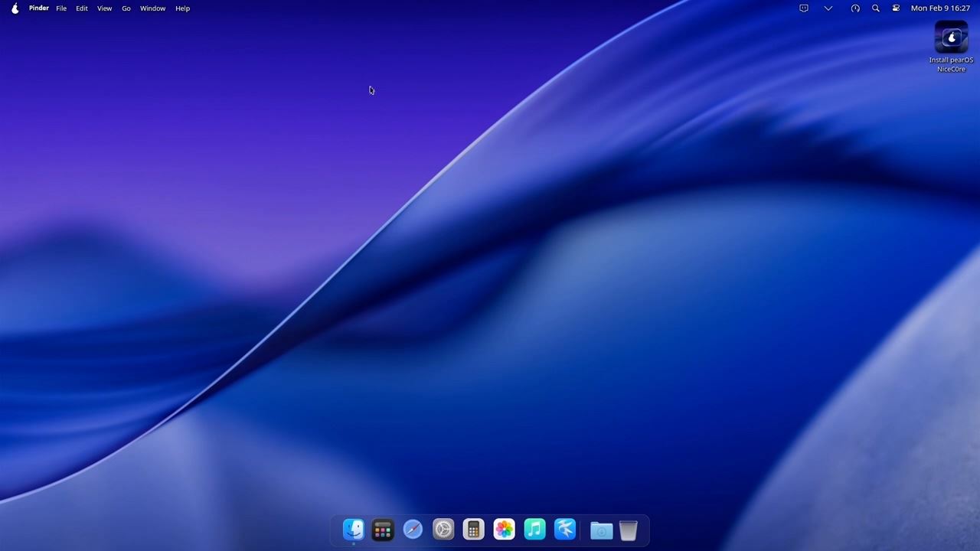Open the Photos app with flower icon
Image resolution: width=980 pixels, height=551 pixels.
pos(504,530)
